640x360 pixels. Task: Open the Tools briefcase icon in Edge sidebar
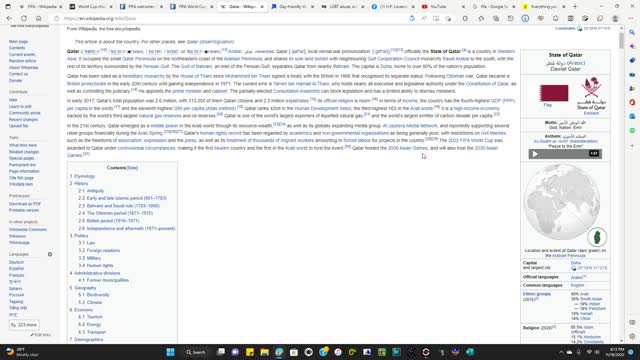point(632,74)
